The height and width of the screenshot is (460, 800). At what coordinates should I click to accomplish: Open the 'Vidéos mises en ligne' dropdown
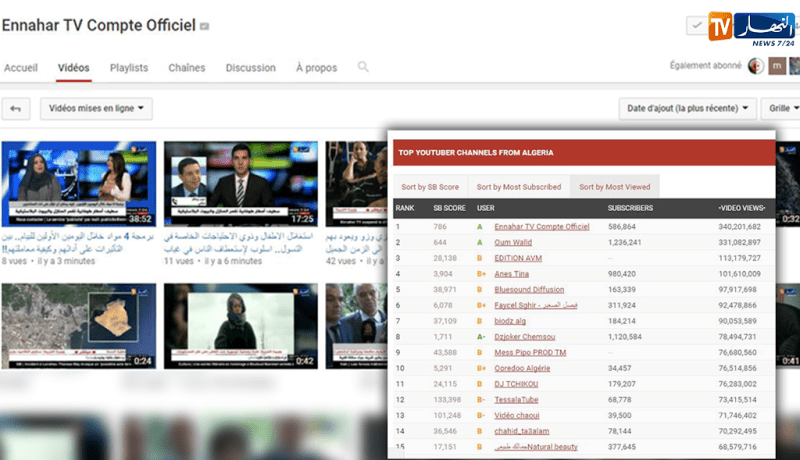[96, 109]
